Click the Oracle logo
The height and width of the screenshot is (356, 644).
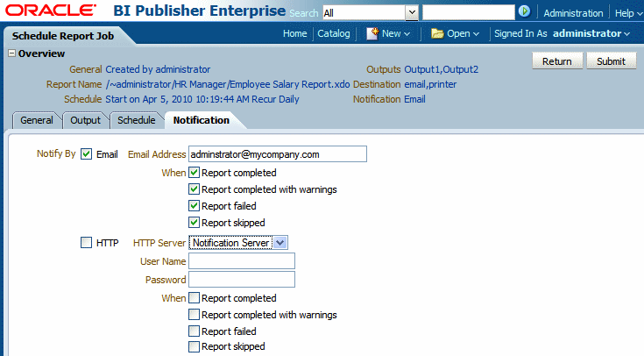51,11
